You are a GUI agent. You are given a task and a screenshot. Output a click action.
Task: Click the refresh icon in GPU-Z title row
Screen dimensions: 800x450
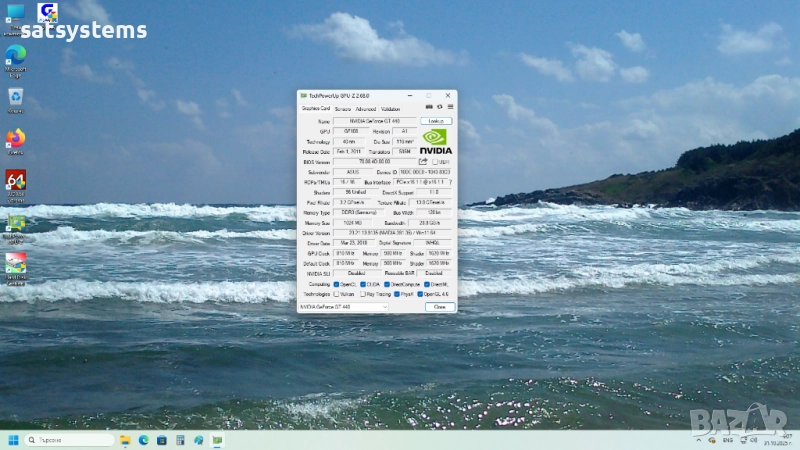pyautogui.click(x=439, y=107)
